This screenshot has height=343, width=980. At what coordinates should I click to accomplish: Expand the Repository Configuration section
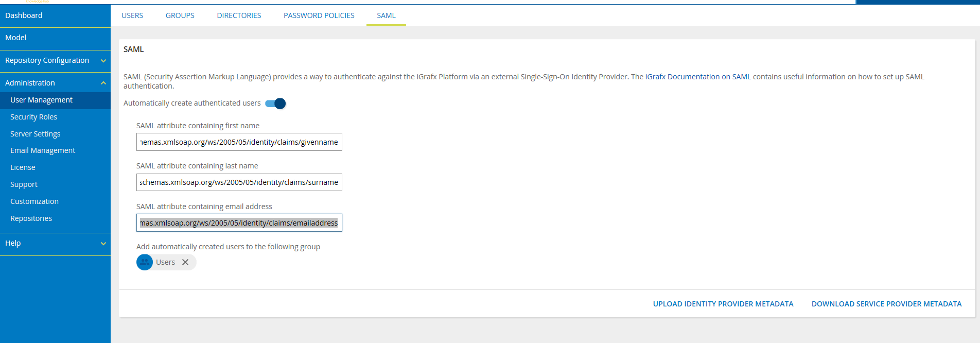click(x=103, y=61)
